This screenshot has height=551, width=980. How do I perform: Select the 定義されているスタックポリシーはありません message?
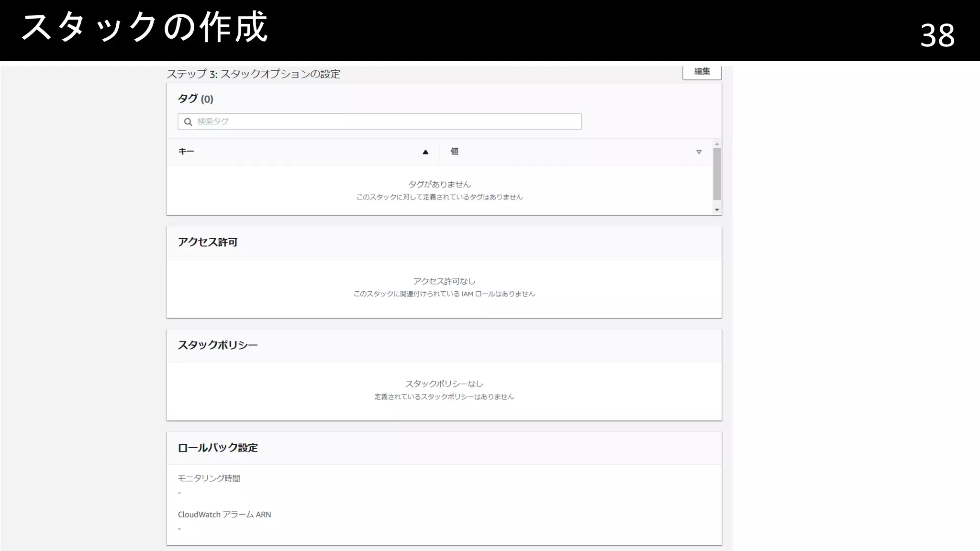pyautogui.click(x=444, y=397)
